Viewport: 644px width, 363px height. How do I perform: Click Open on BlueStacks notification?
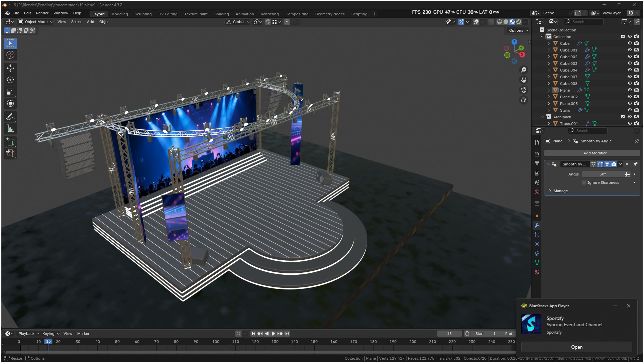coord(576,347)
